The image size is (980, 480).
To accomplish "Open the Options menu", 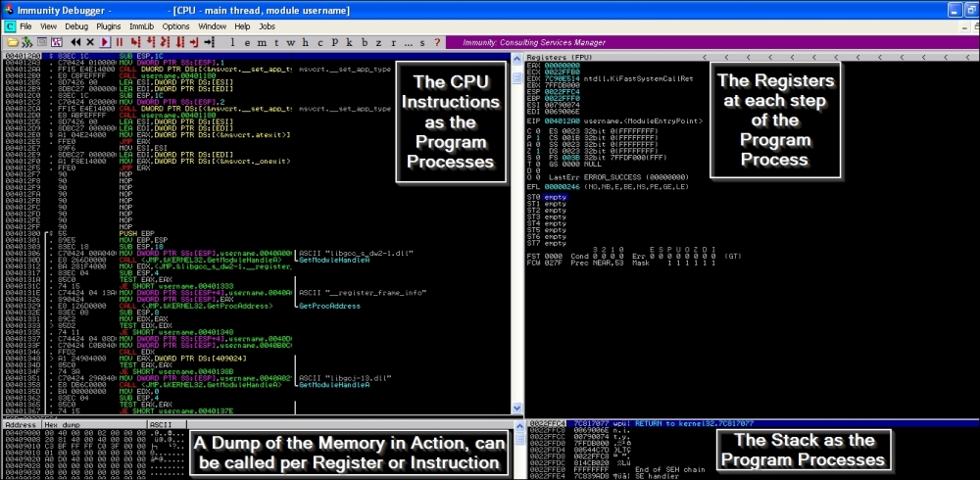I will tap(175, 26).
